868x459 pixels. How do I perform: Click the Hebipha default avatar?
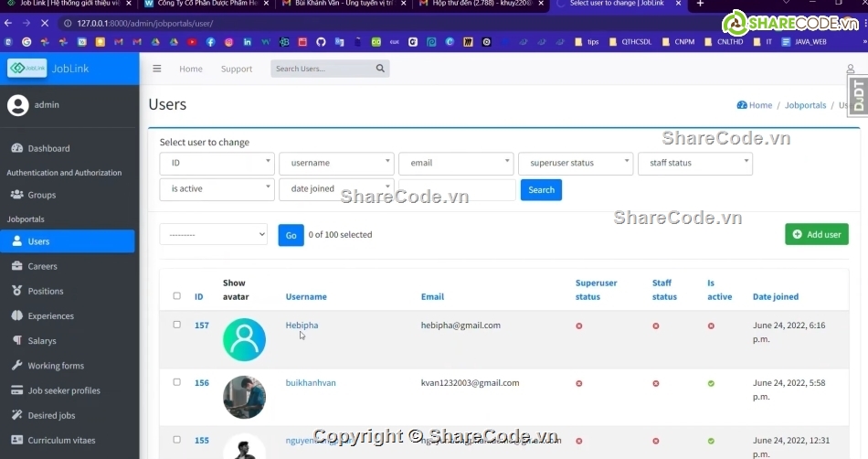244,339
